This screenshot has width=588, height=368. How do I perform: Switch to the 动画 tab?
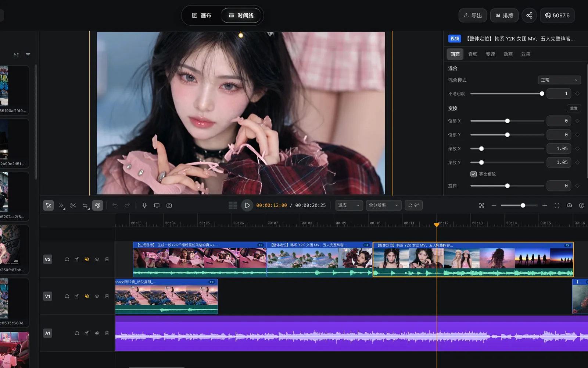coord(508,54)
